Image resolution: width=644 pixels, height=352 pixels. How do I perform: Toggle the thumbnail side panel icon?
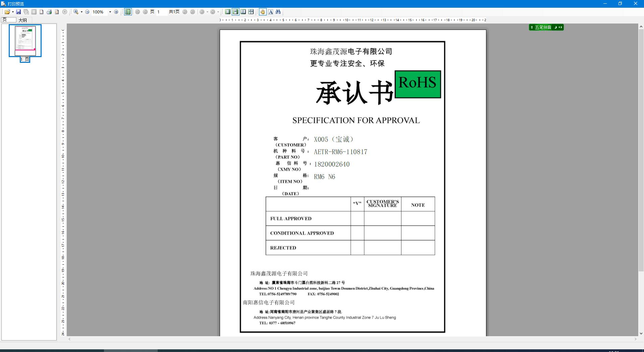pyautogui.click(x=128, y=12)
